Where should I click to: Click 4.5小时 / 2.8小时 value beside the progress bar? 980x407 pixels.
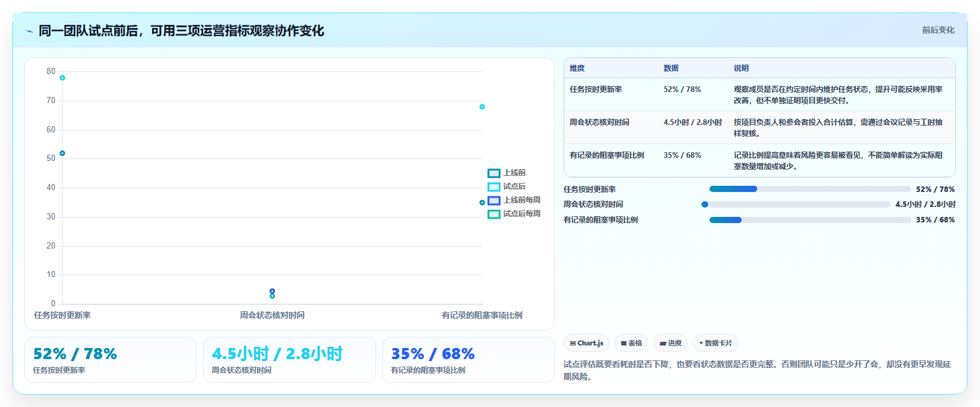(925, 204)
